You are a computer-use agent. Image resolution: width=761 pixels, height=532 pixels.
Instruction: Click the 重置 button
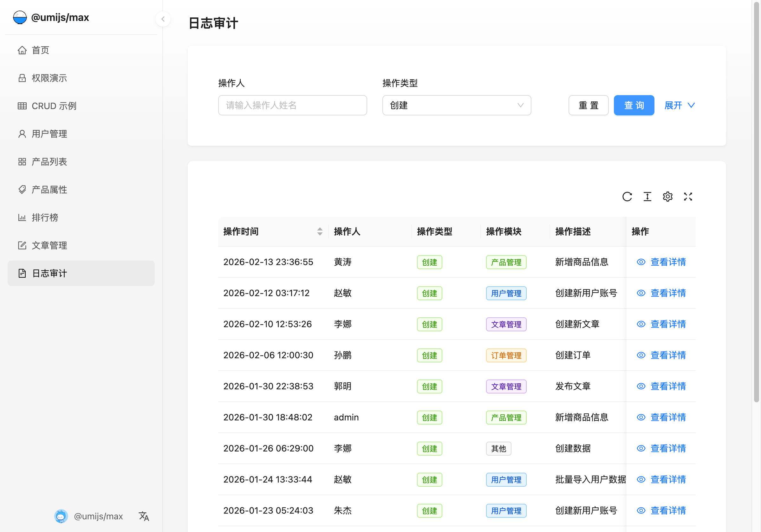(x=588, y=105)
